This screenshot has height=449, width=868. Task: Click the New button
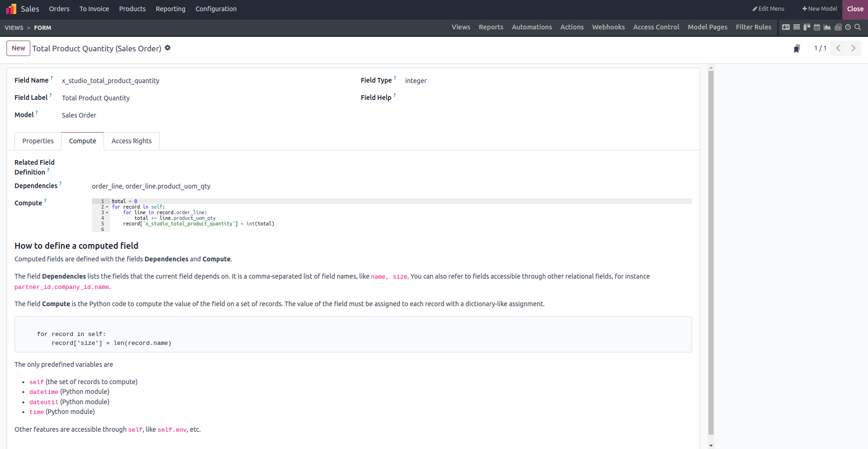[x=18, y=48]
